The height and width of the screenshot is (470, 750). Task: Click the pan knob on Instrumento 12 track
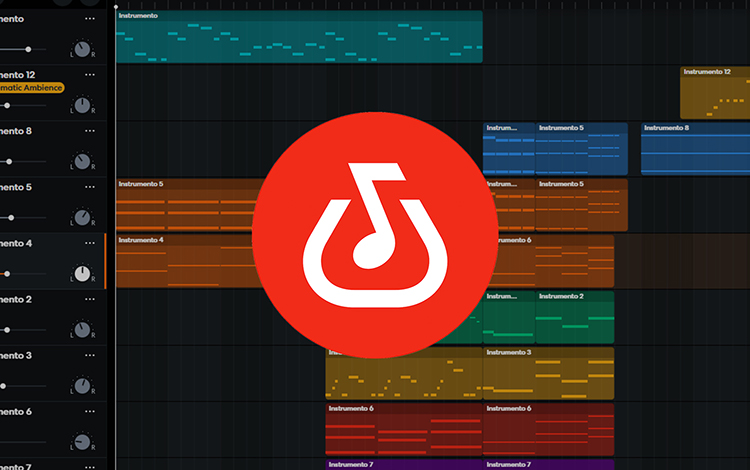[82, 105]
